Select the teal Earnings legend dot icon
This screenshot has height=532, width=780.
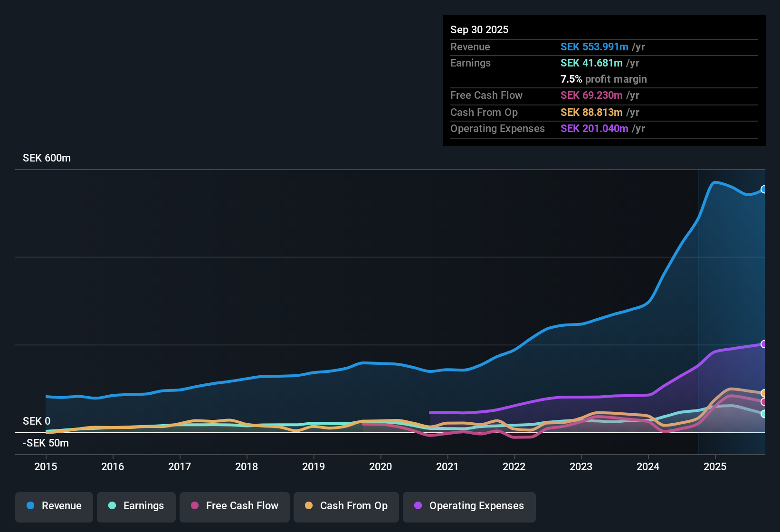(112, 506)
